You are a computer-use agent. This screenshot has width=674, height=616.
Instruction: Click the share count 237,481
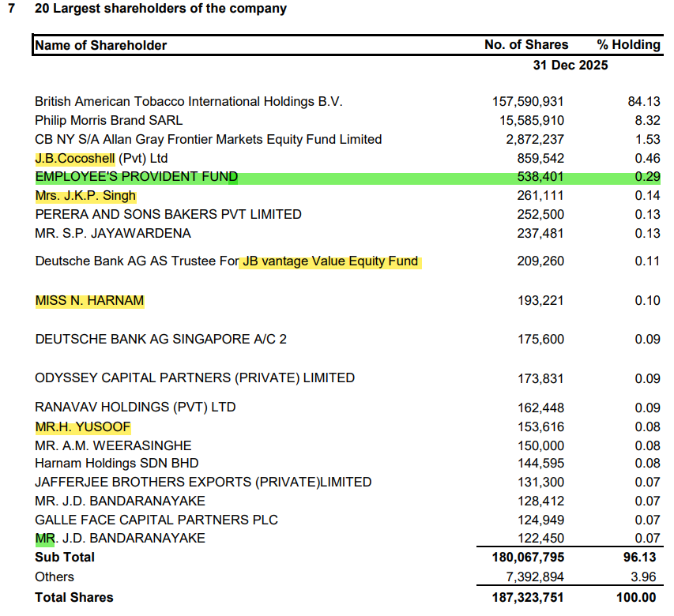[x=540, y=233]
